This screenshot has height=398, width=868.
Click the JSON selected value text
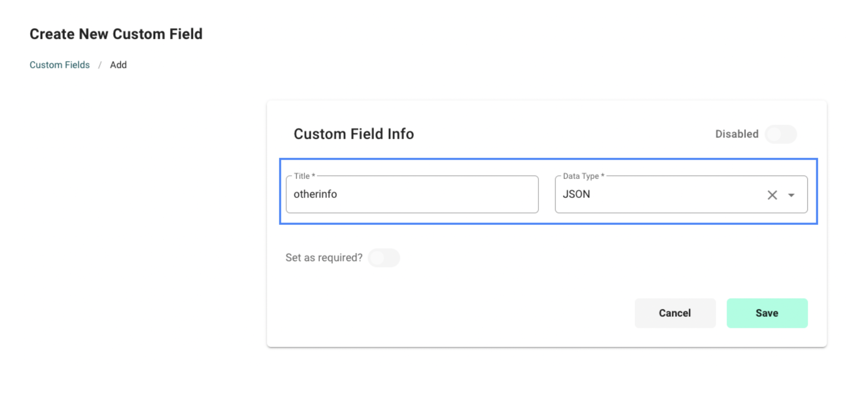(576, 194)
